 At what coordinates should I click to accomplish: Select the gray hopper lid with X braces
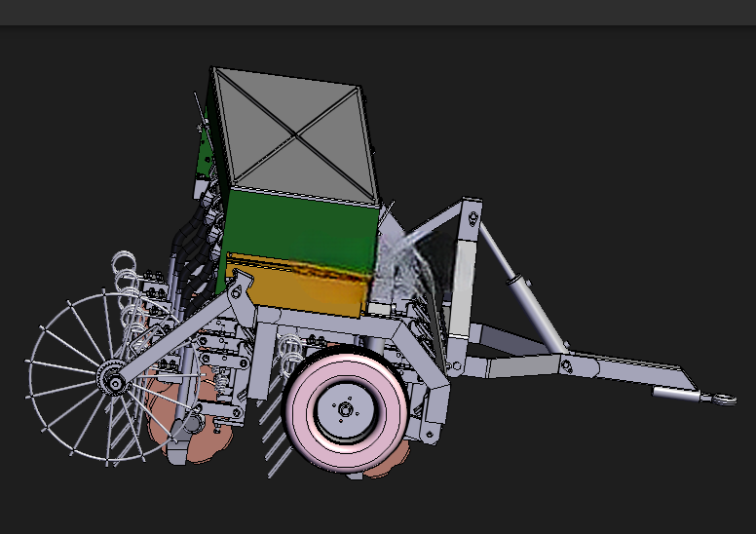click(295, 135)
